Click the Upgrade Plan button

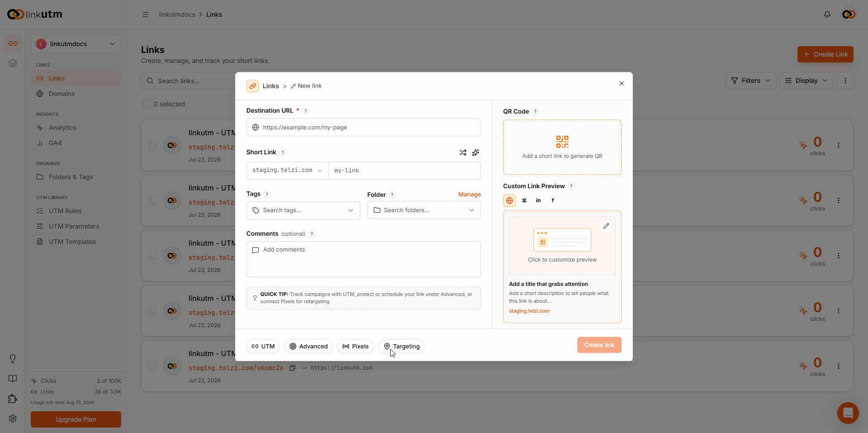point(76,419)
